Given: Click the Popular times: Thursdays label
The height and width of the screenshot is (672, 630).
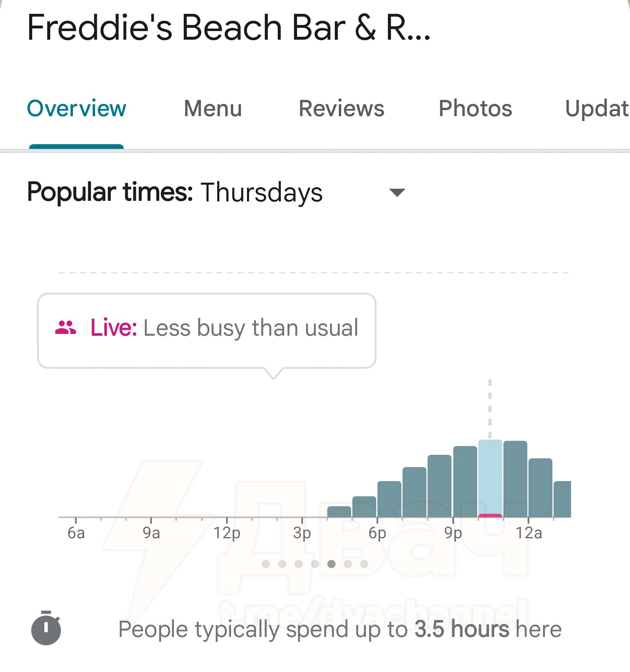Looking at the screenshot, I should pos(175,192).
